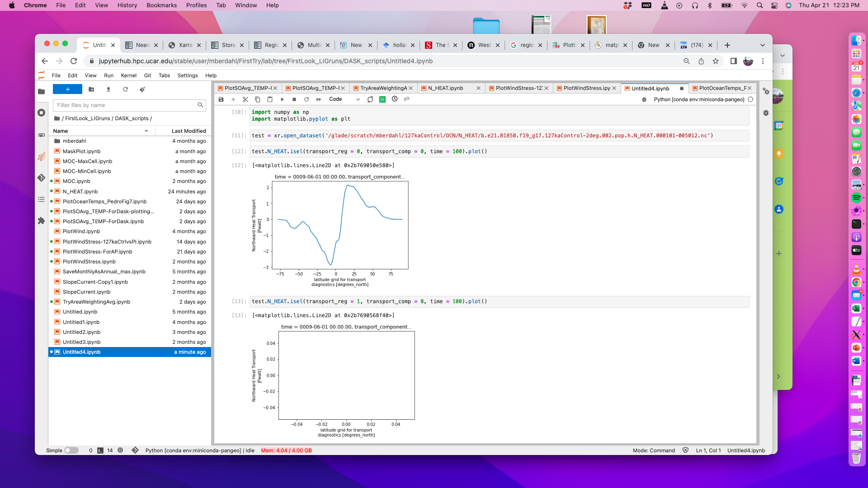Insert a cell below with the plus icon
Screen dimensions: 868x488
pos(233,99)
